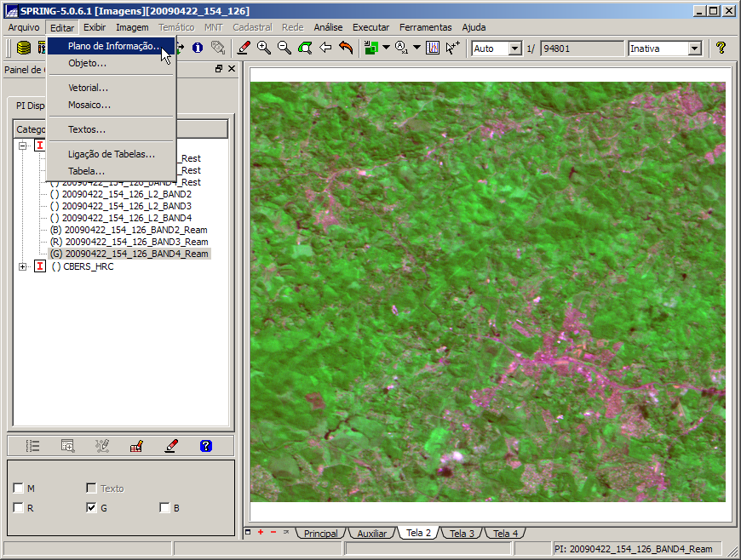This screenshot has height=560, width=741.
Task: Click the blue help icon in panel
Action: pos(205,445)
